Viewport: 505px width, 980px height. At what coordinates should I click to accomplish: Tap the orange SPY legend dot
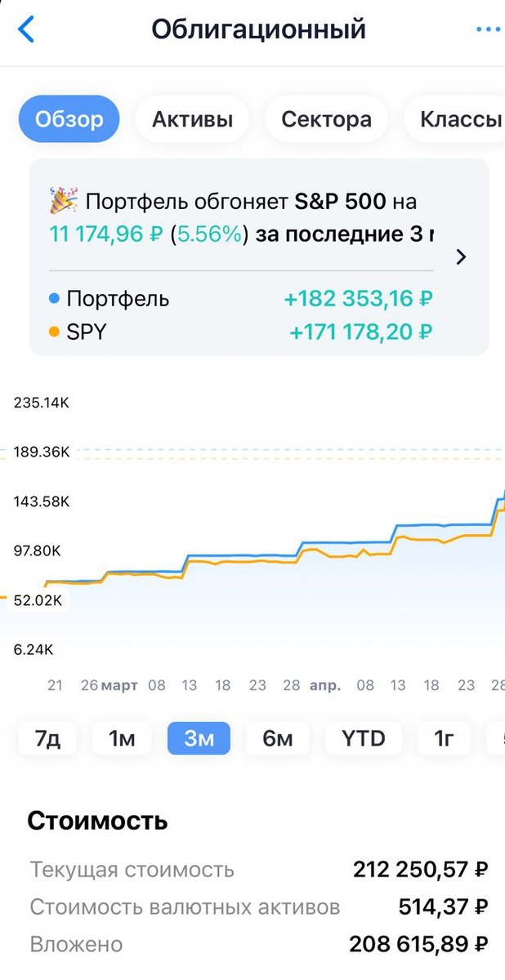coord(54,332)
